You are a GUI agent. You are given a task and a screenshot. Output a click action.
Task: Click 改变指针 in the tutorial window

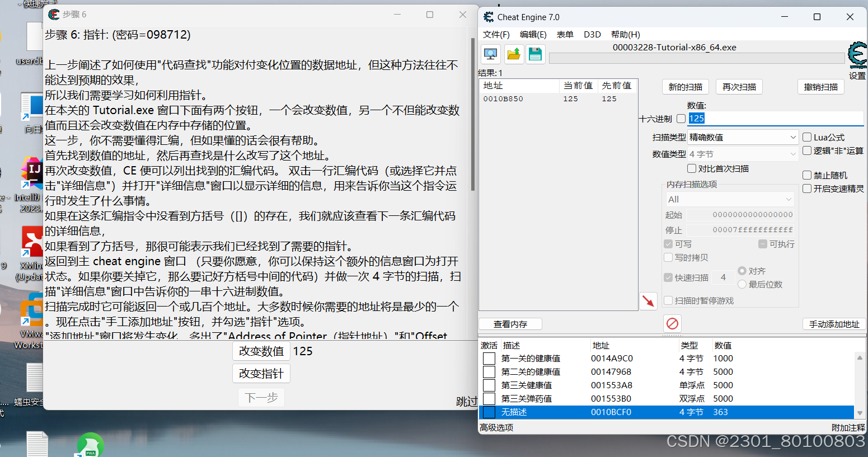click(261, 374)
